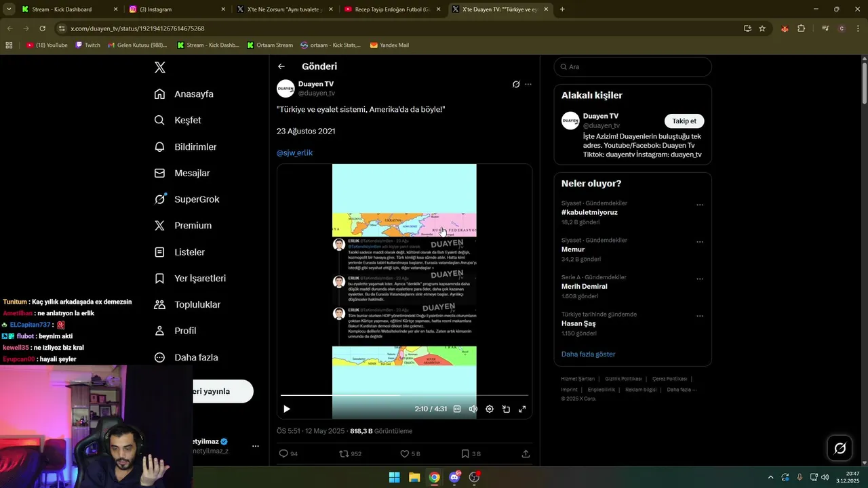This screenshot has width=868, height=488.
Task: Like the post (5 B likes)
Action: 410,453
